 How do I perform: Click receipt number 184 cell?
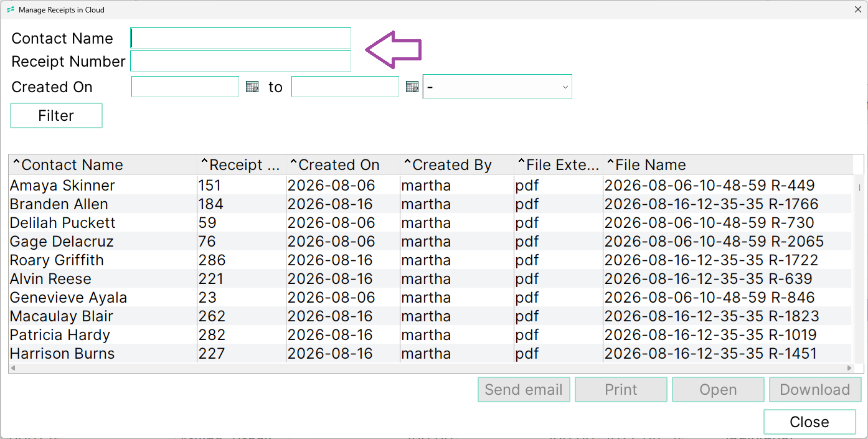(242, 204)
